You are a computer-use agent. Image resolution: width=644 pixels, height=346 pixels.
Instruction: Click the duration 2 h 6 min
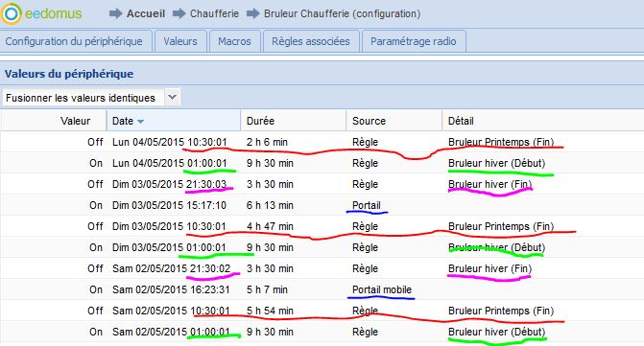pos(267,142)
